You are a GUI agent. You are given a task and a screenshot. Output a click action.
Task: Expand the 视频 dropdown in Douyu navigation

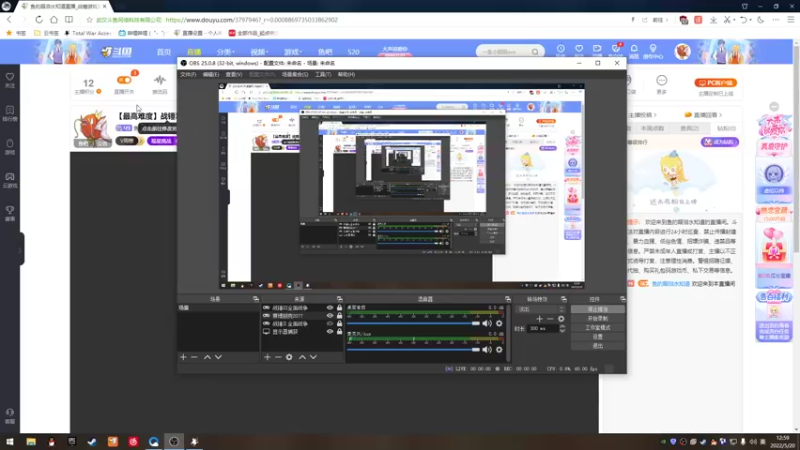pos(259,52)
